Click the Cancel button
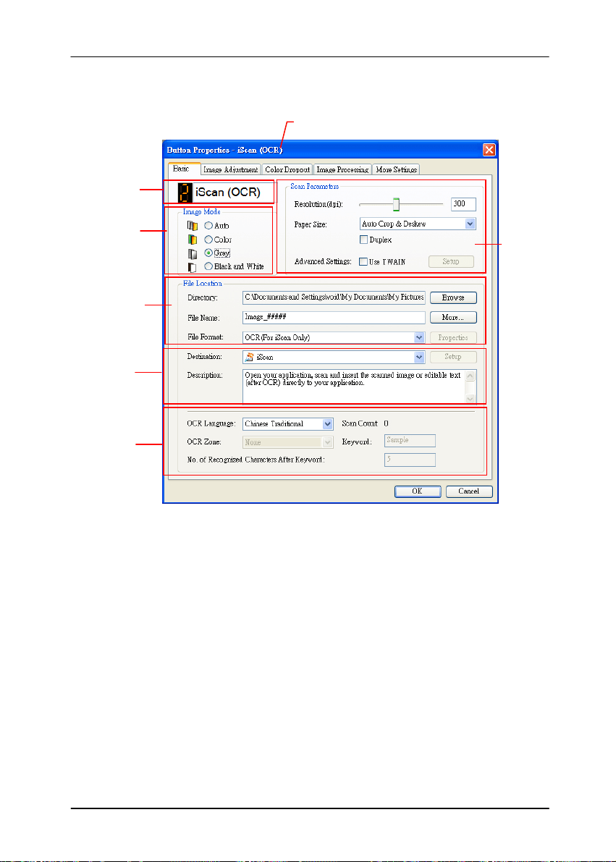Image resolution: width=616 pixels, height=862 pixels. click(x=469, y=491)
